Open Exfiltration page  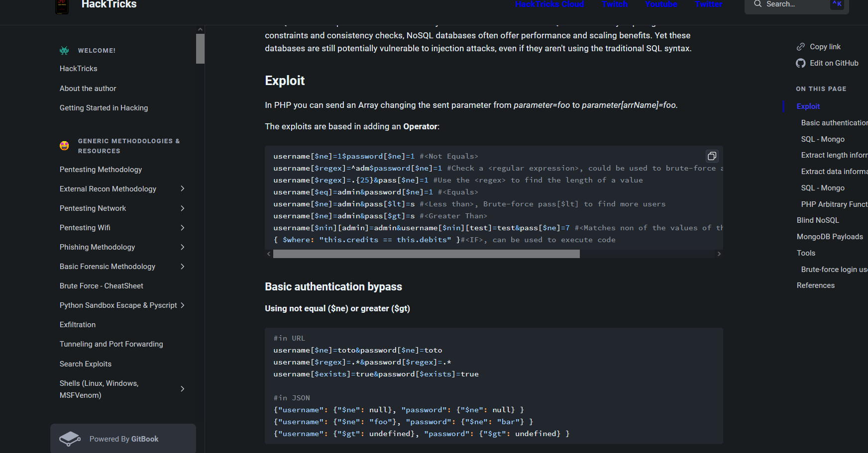78,325
